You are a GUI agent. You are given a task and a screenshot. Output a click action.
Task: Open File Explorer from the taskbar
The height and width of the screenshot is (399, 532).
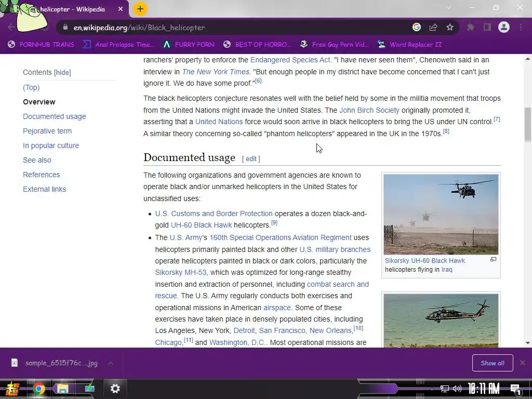pyautogui.click(x=62, y=389)
